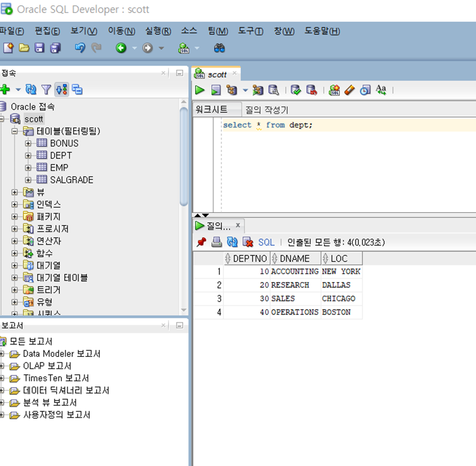Click the New file icon in main toolbar
The height and width of the screenshot is (466, 476).
click(x=9, y=48)
